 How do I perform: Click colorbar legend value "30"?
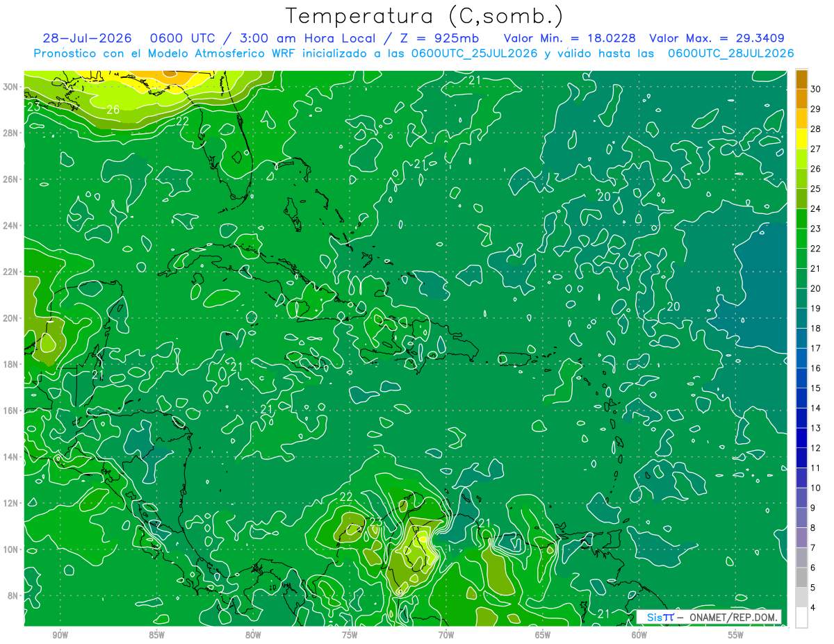pyautogui.click(x=816, y=89)
